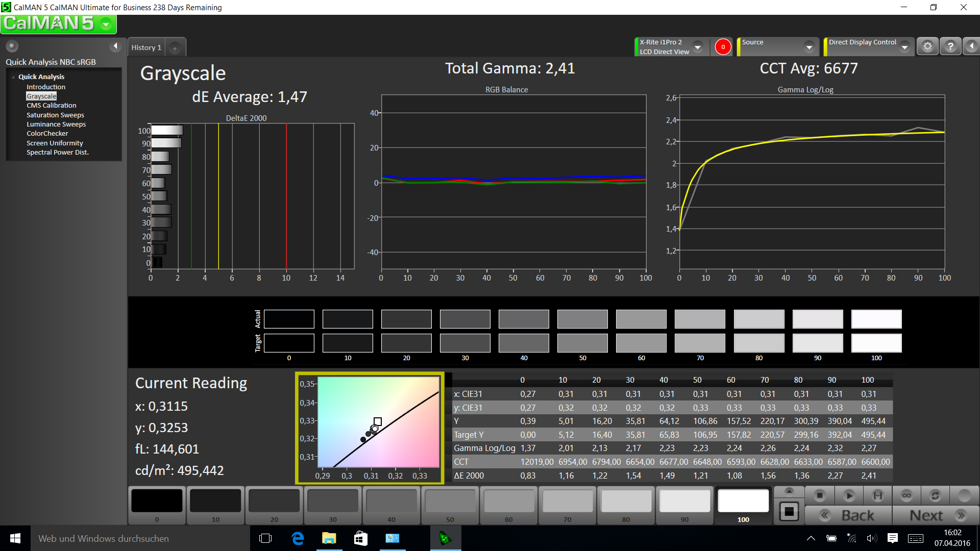This screenshot has height=551, width=980.
Task: Open CMS Calibration in workflow list
Action: click(52, 106)
